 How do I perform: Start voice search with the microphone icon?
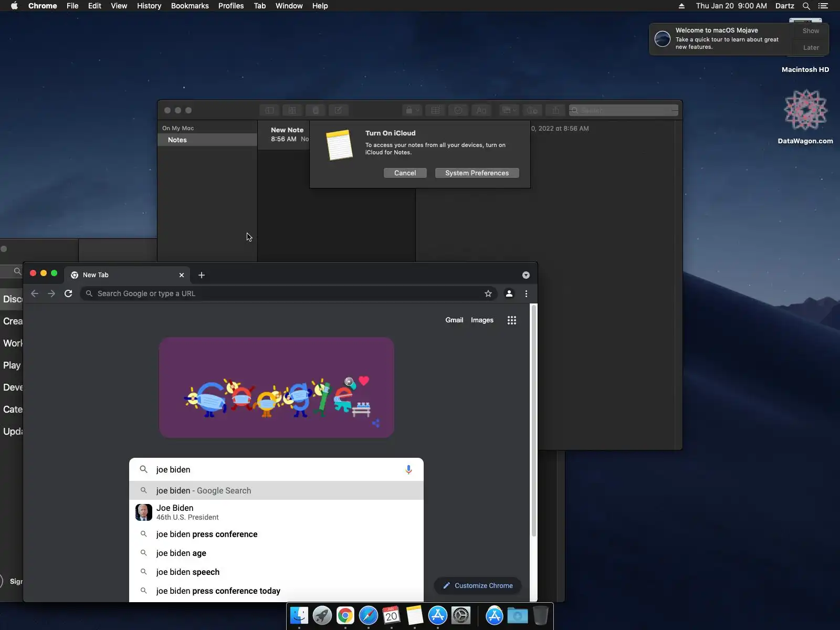pyautogui.click(x=408, y=469)
